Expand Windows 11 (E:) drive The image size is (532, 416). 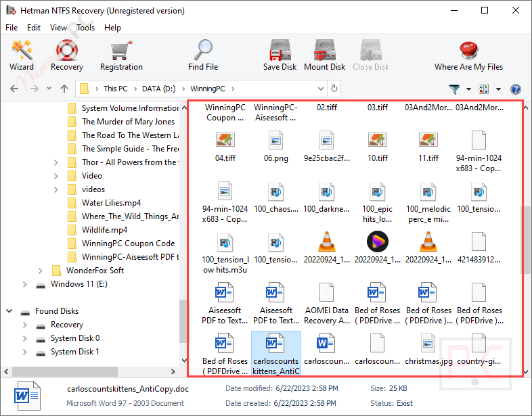(x=24, y=284)
